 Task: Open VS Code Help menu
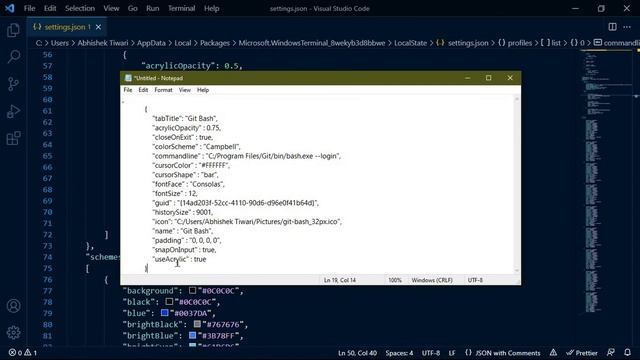(211, 8)
